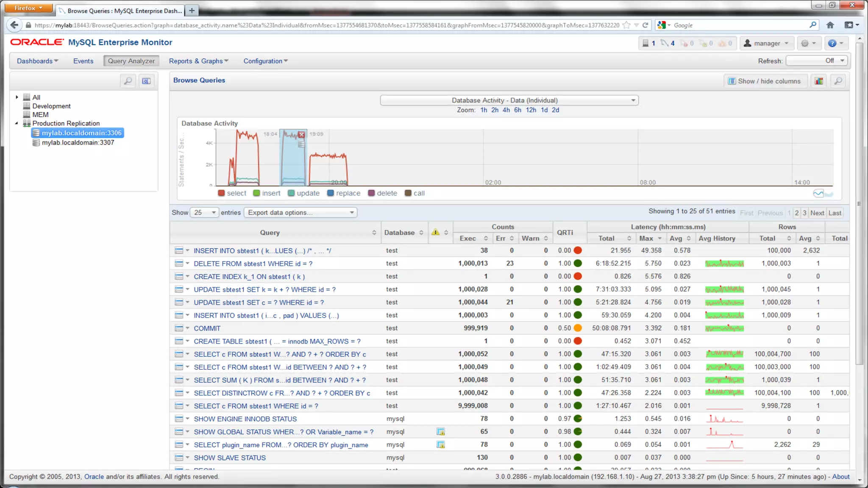
Task: Open the settings gear menu
Action: click(x=808, y=43)
